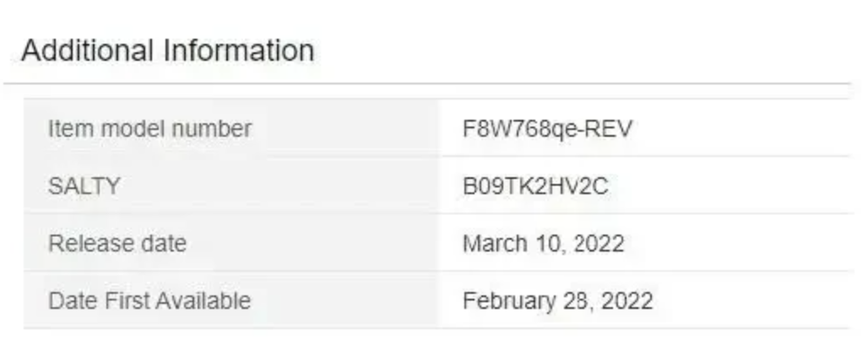The height and width of the screenshot is (341, 868).
Task: Click the Additional Information heading
Action: (x=168, y=51)
